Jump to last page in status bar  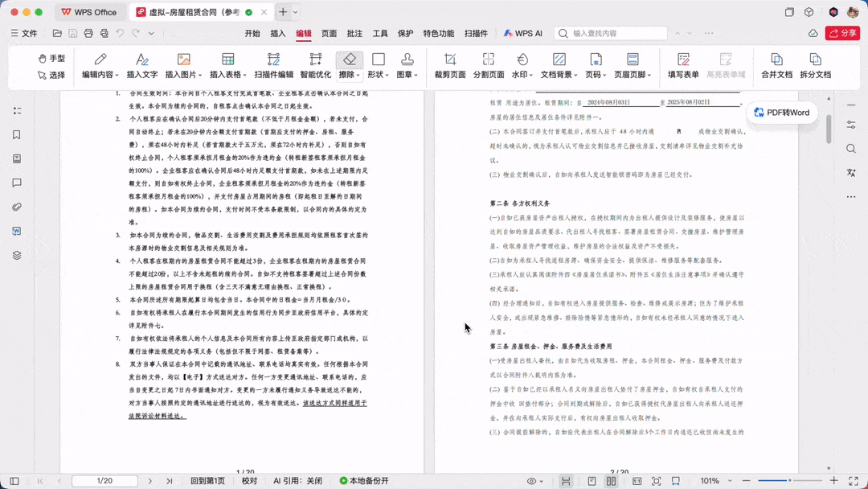point(170,481)
